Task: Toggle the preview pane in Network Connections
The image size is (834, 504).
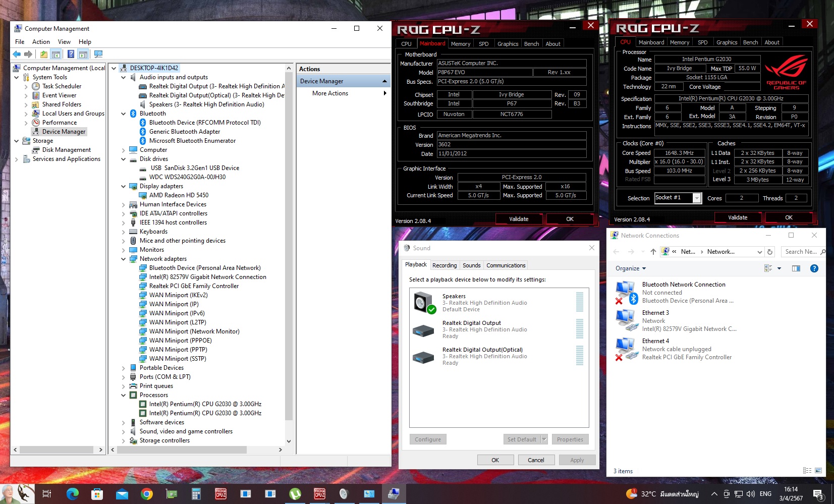Action: coord(796,268)
